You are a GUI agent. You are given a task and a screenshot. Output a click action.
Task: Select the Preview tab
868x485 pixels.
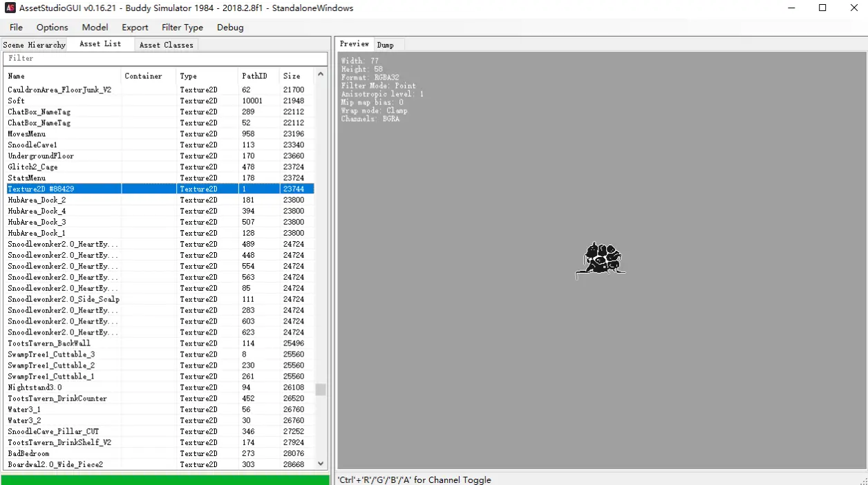tap(355, 44)
